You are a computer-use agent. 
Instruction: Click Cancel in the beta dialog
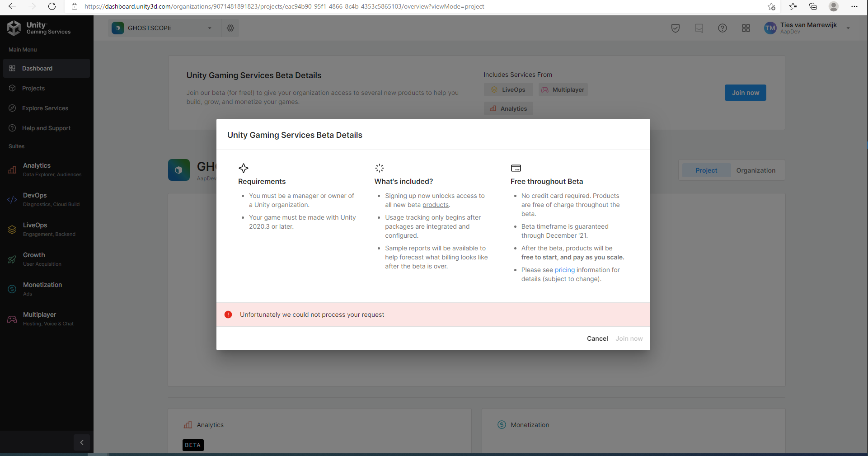[x=597, y=338]
